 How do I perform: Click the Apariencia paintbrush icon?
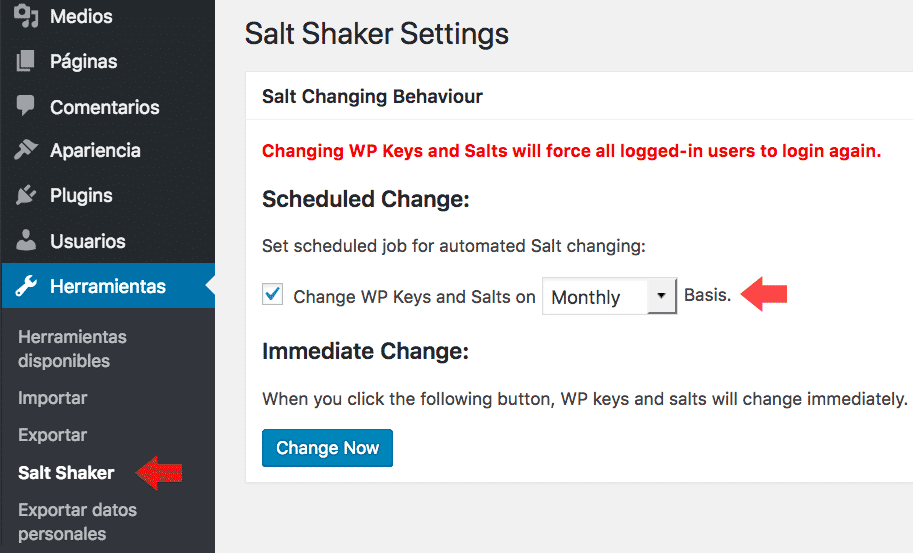[x=27, y=150]
